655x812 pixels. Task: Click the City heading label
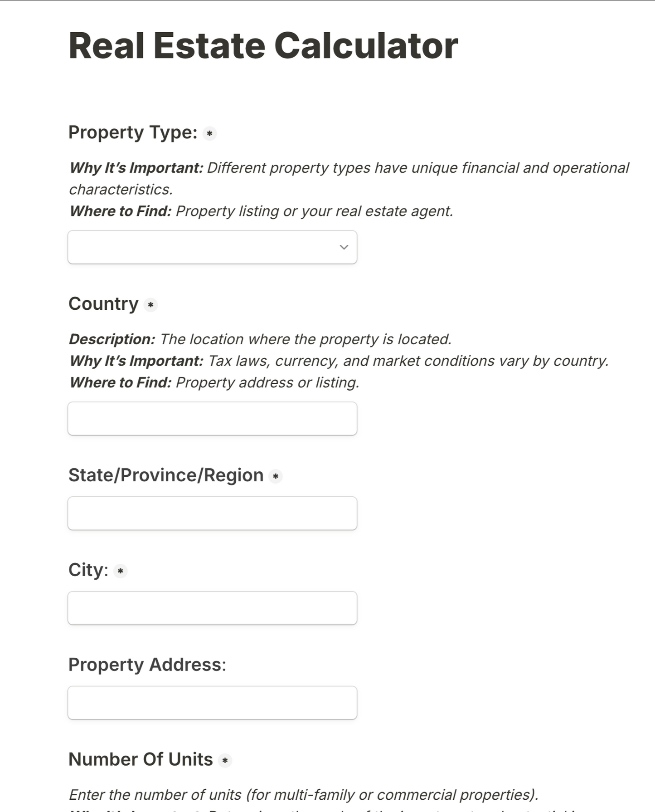point(87,570)
